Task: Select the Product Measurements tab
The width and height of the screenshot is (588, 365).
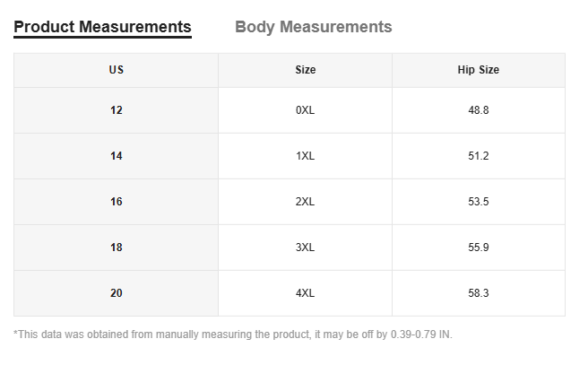Action: point(102,27)
